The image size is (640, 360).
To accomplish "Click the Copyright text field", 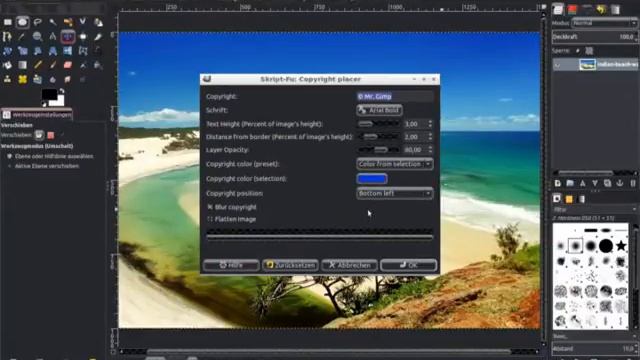I will click(x=394, y=96).
